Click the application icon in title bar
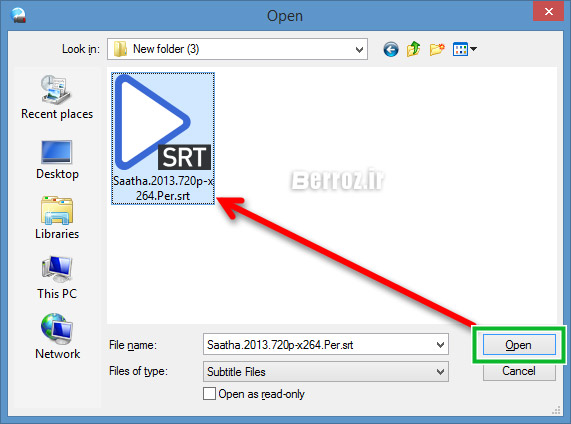This screenshot has height=424, width=571. click(18, 15)
